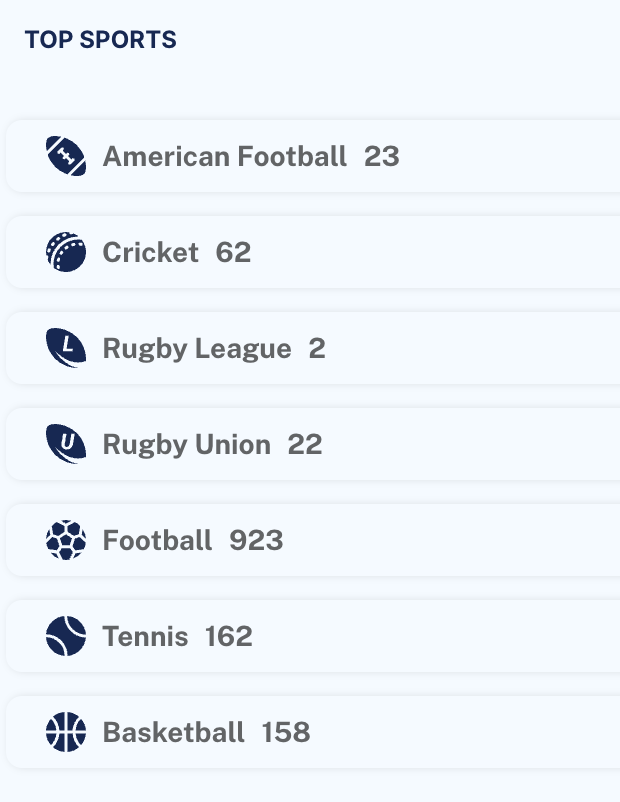Click the American Football event count 23
620x802 pixels.
click(x=382, y=156)
